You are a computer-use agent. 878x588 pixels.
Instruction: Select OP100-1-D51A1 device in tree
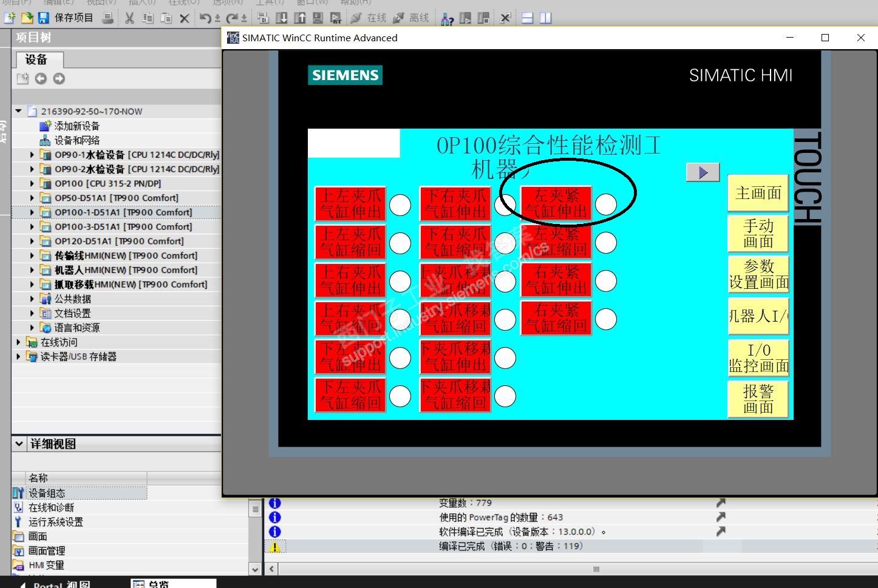[123, 212]
